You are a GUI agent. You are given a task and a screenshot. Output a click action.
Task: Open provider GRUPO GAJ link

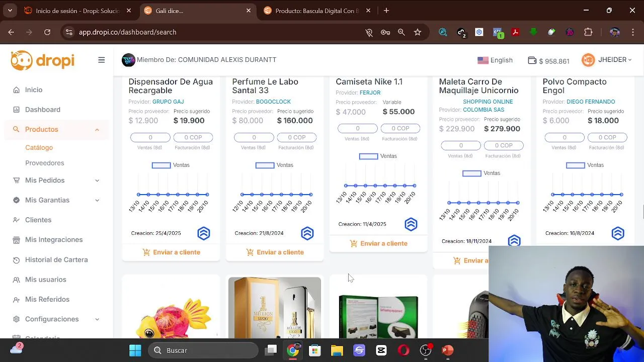pyautogui.click(x=168, y=102)
